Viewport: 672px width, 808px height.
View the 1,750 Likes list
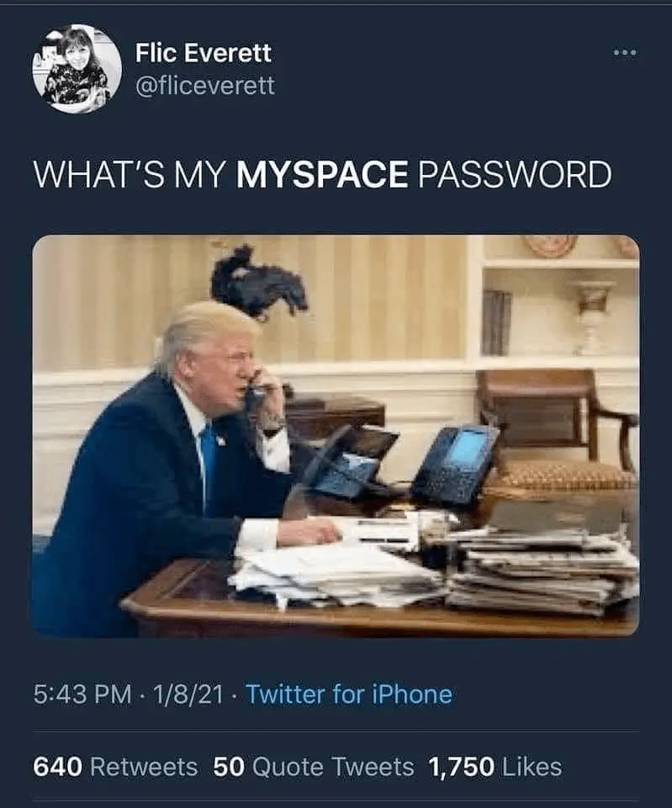tap(495, 766)
